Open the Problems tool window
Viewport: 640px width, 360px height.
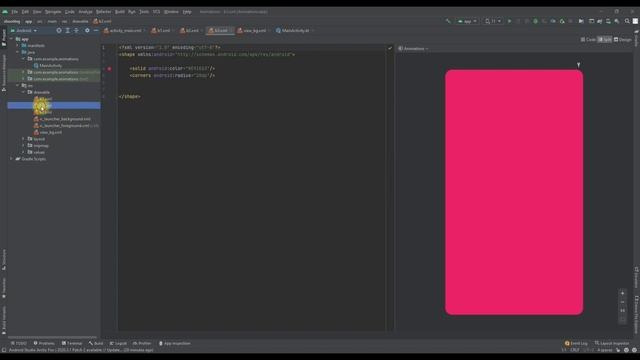[x=44, y=343]
